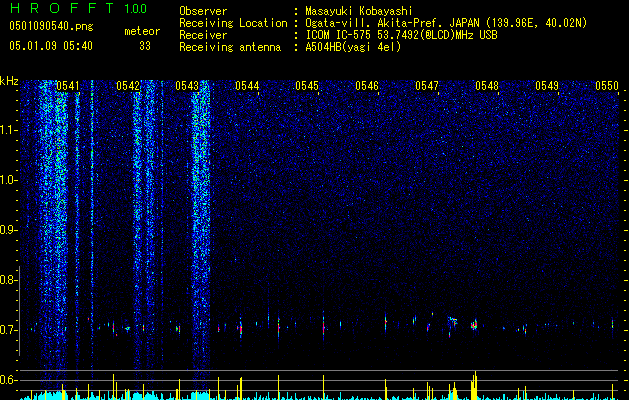The height and width of the screenshot is (400, 629).
Task: Click the 0.8 frequency axis label
Action: (8, 280)
